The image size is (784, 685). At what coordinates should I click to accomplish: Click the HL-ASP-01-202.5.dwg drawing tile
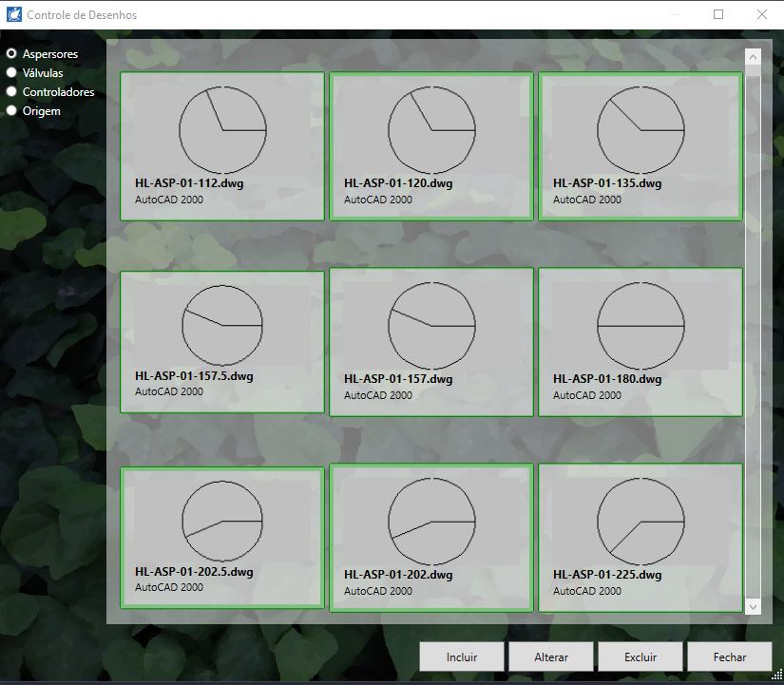pyautogui.click(x=222, y=537)
